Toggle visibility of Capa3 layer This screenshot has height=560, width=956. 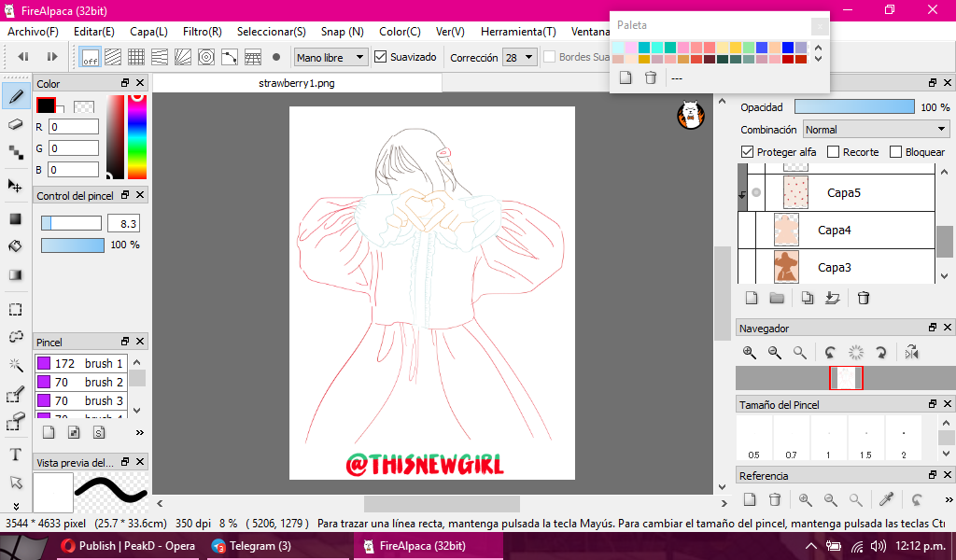747,267
